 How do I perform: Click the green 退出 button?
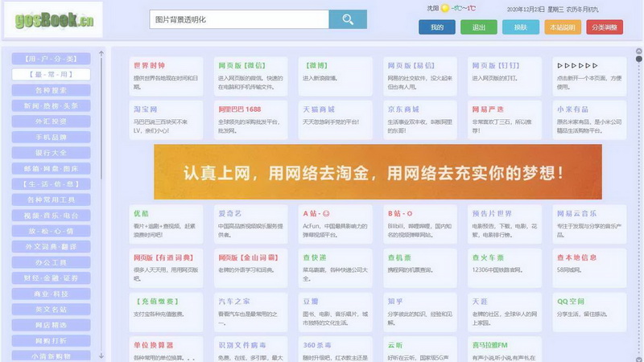tap(478, 27)
